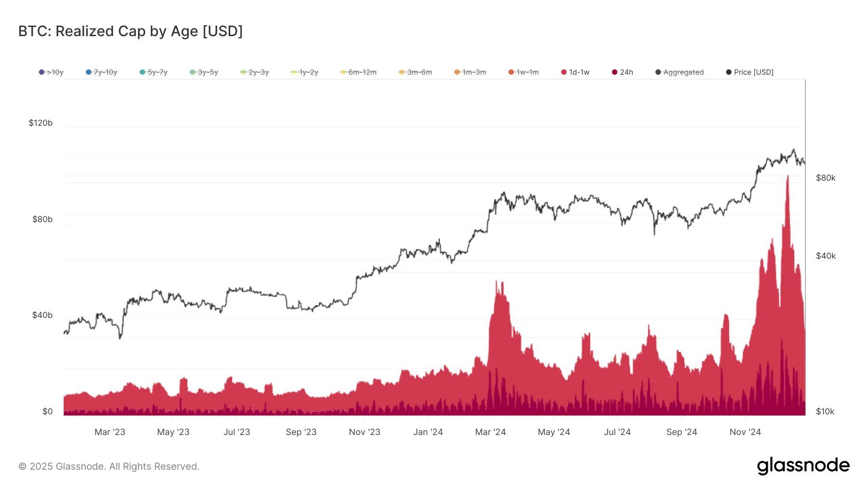Enable the 7y-10y age band

(x=102, y=72)
